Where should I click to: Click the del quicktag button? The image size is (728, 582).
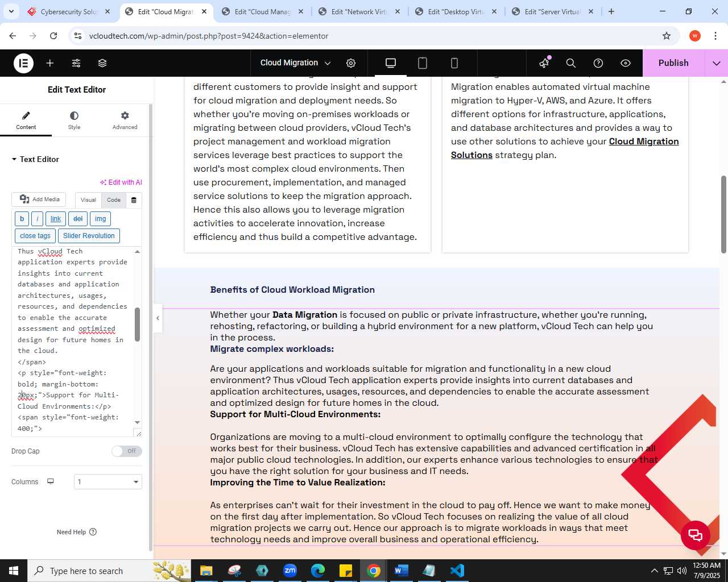pyautogui.click(x=78, y=219)
